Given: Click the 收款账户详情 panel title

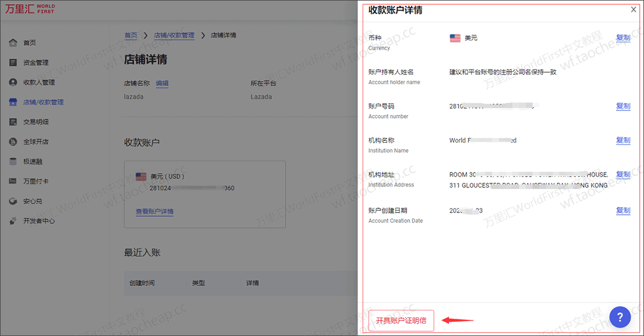Looking at the screenshot, I should pyautogui.click(x=395, y=10).
